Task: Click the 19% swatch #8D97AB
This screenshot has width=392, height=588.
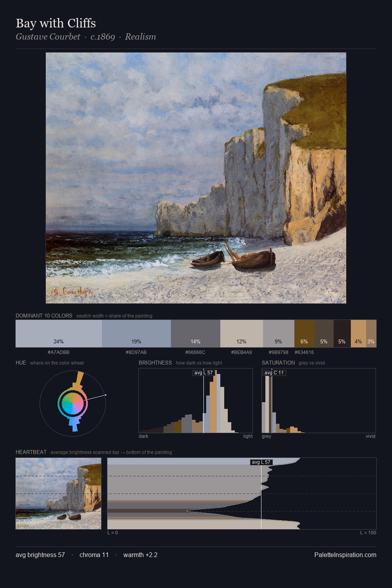Action: [136, 334]
